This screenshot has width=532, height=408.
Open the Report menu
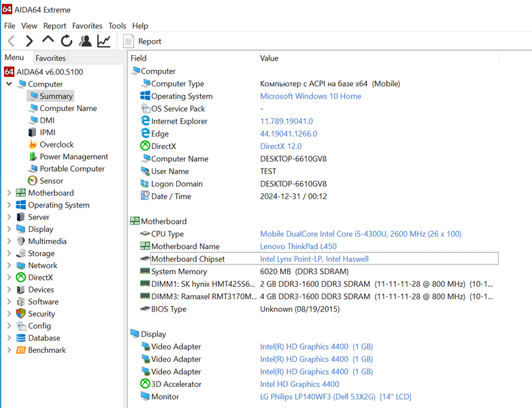[54, 26]
